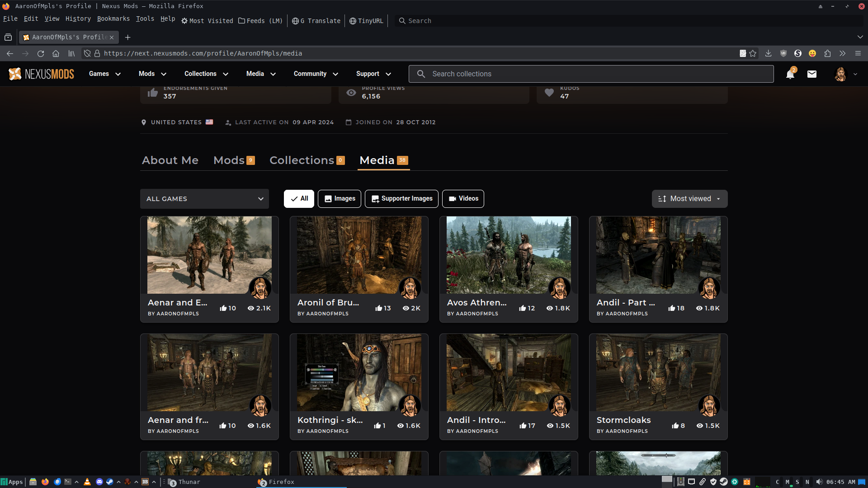Screen dimensions: 868x488
Task: Open the library shelf icon in toolbar
Action: click(x=71, y=53)
